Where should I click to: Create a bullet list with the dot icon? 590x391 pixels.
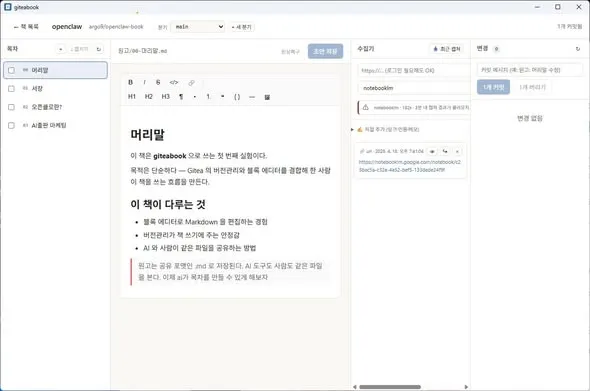pyautogui.click(x=195, y=97)
